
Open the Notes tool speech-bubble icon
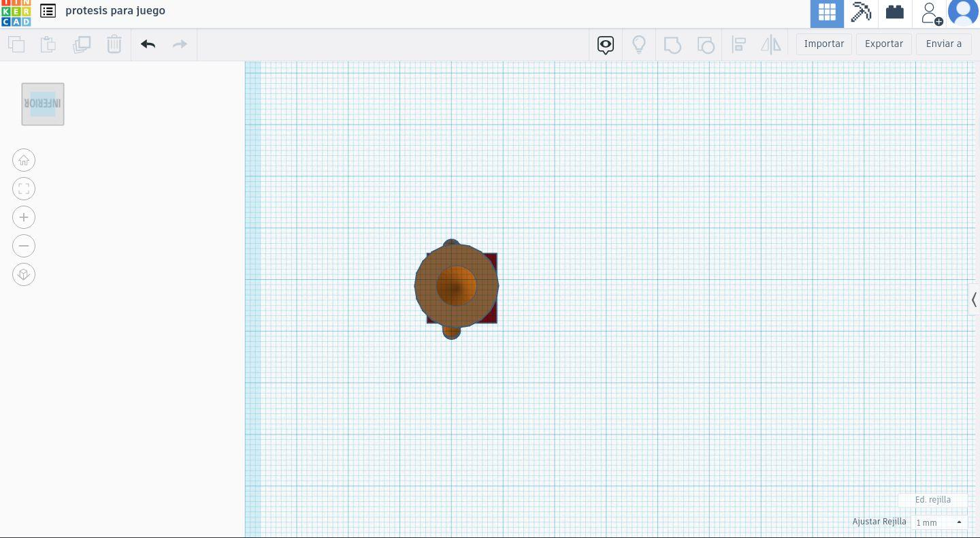click(606, 45)
